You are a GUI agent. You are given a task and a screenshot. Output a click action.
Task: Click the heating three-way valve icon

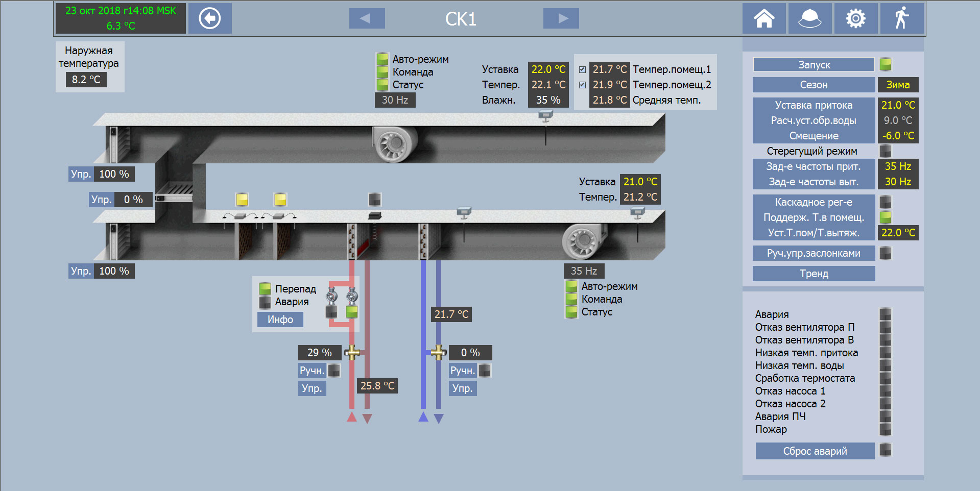pyautogui.click(x=352, y=352)
